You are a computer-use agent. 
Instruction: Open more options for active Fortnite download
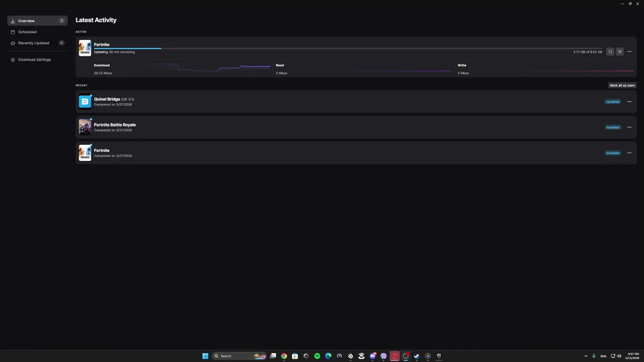[629, 52]
